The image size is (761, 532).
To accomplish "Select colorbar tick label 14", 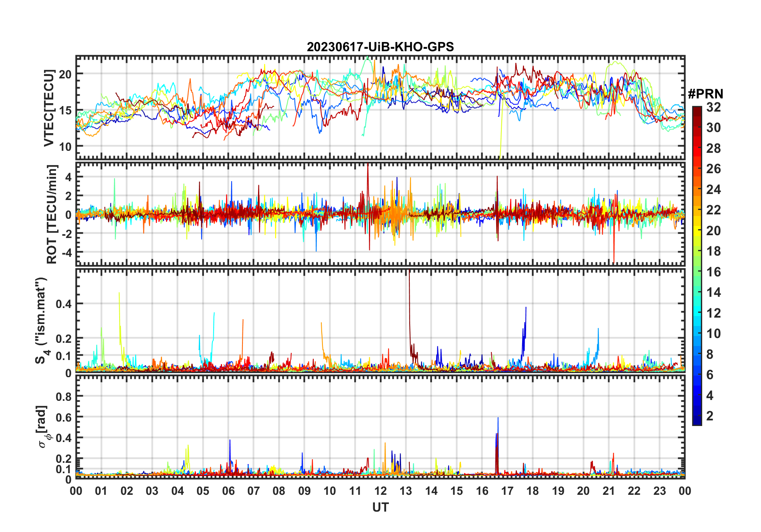I will tap(713, 292).
